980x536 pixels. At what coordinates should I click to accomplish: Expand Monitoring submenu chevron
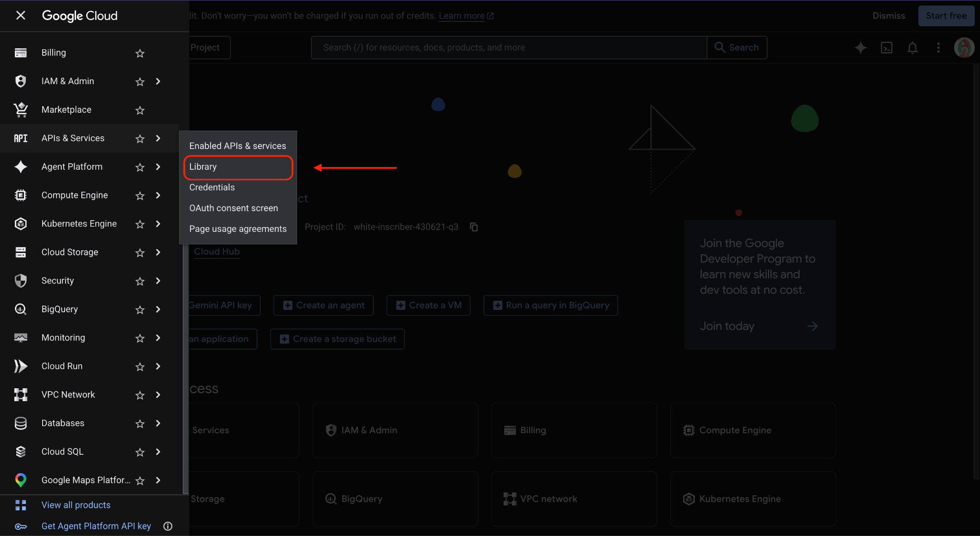pyautogui.click(x=158, y=338)
